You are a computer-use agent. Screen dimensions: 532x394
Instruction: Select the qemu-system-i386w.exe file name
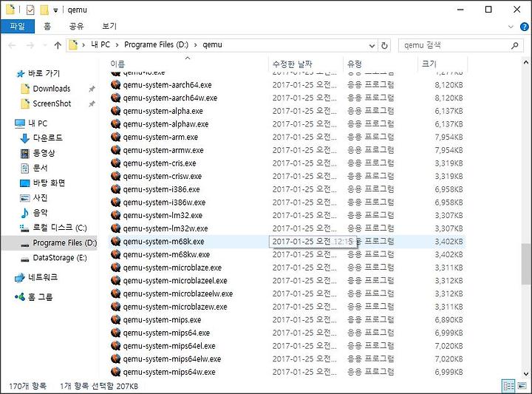(x=164, y=203)
